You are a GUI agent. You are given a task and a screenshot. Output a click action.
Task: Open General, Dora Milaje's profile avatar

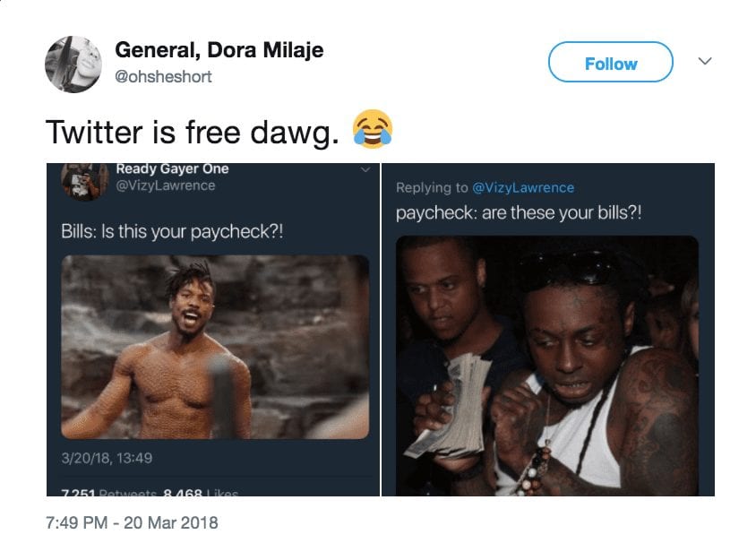click(73, 65)
